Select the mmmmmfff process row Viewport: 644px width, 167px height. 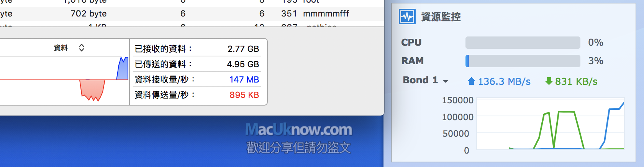click(326, 14)
